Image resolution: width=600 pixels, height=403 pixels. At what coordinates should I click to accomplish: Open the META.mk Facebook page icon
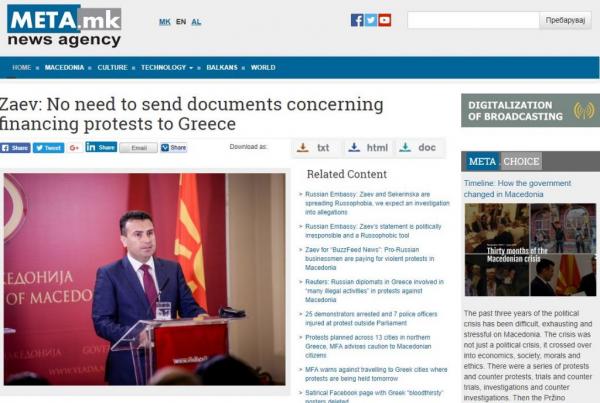[x=357, y=20]
